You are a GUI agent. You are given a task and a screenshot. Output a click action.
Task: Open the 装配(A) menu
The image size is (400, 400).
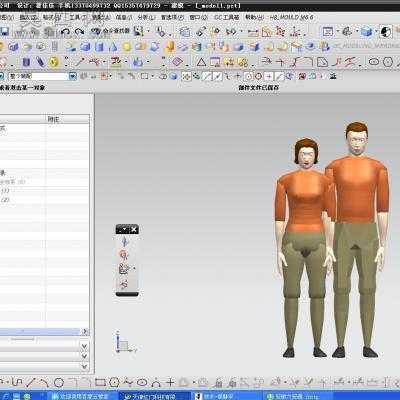tap(101, 17)
